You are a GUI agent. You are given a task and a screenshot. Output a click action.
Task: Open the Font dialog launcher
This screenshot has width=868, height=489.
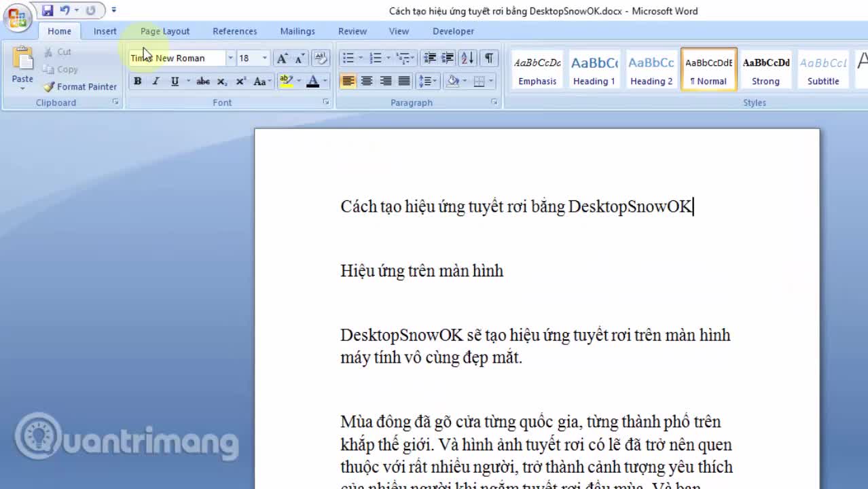click(x=326, y=103)
